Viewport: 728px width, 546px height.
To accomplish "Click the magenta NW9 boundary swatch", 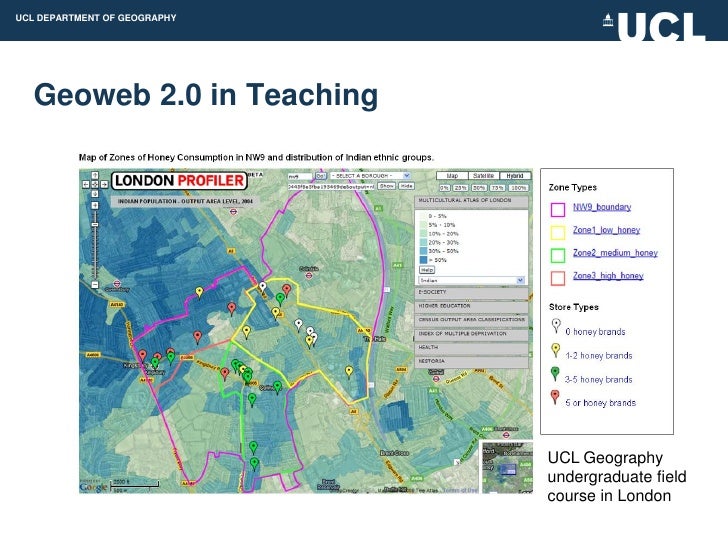I will (x=558, y=209).
